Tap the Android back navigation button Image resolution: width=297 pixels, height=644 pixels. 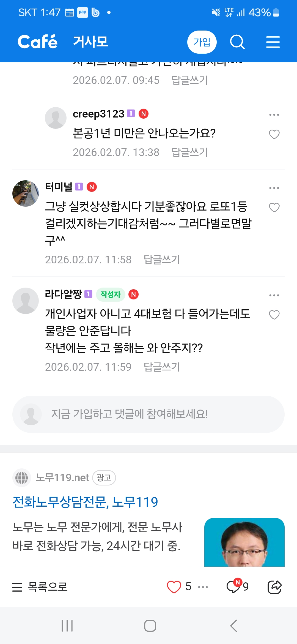[x=233, y=626]
